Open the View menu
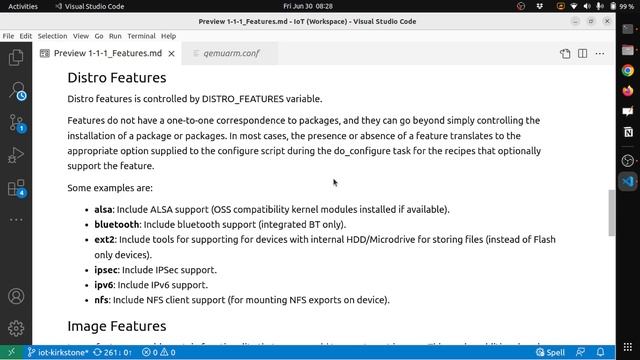This screenshot has width=640, height=360. click(x=81, y=36)
